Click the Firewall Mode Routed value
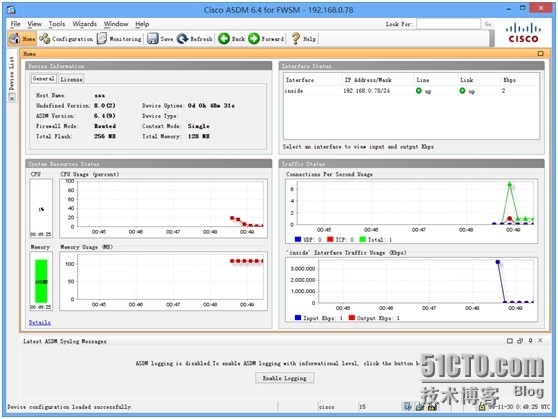558x419 pixels. click(x=105, y=126)
